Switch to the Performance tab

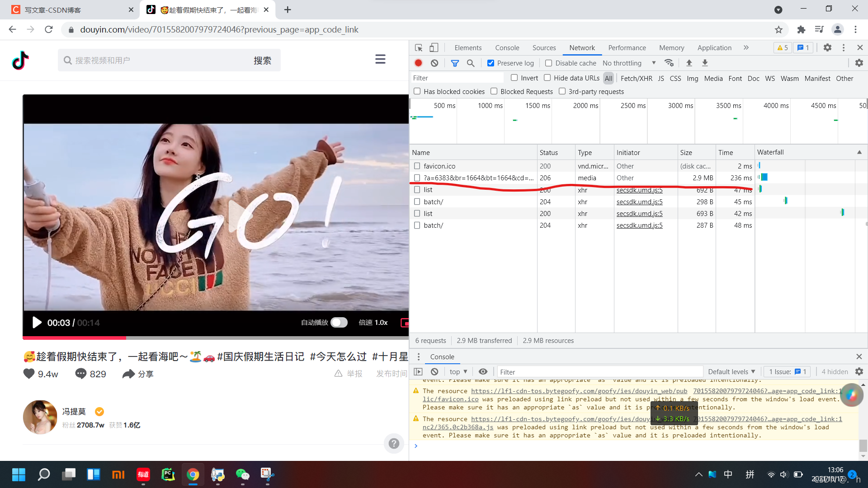(x=627, y=47)
